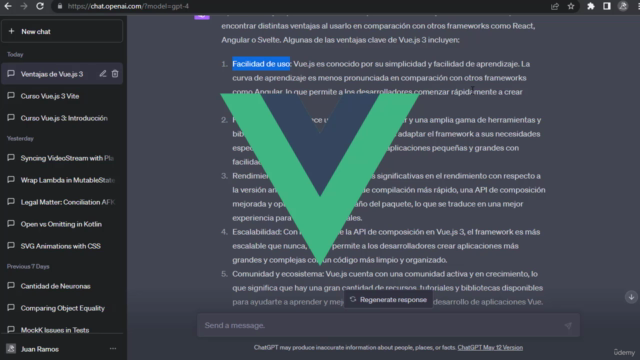
Task: Open the SVG Animations with CSS chat
Action: 62,246
